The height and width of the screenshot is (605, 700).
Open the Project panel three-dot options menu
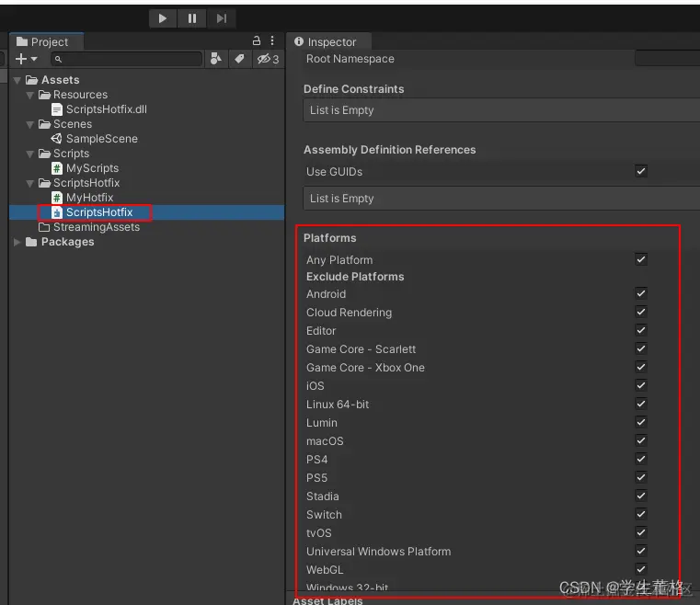click(x=272, y=40)
